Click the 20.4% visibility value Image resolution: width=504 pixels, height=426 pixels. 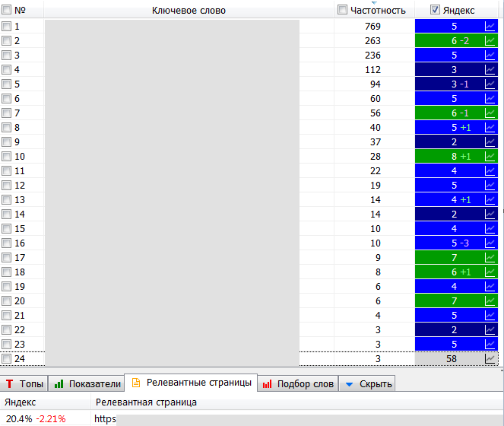tap(19, 418)
